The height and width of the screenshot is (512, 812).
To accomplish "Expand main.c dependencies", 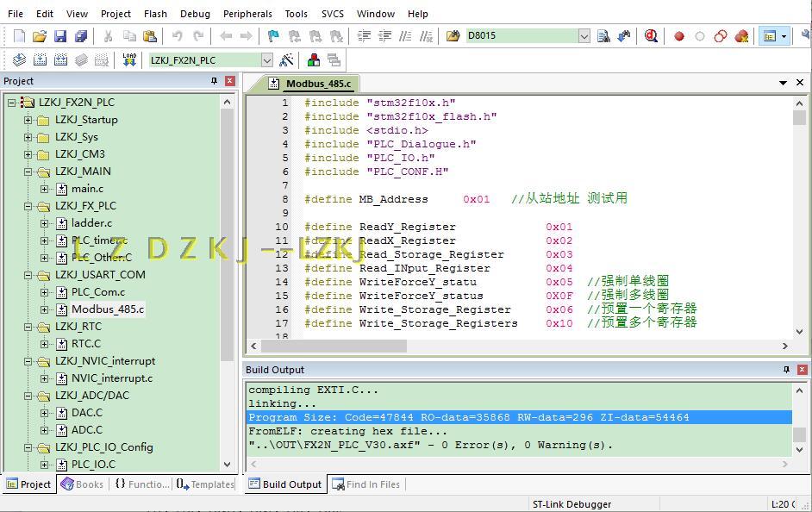I will pyautogui.click(x=45, y=189).
